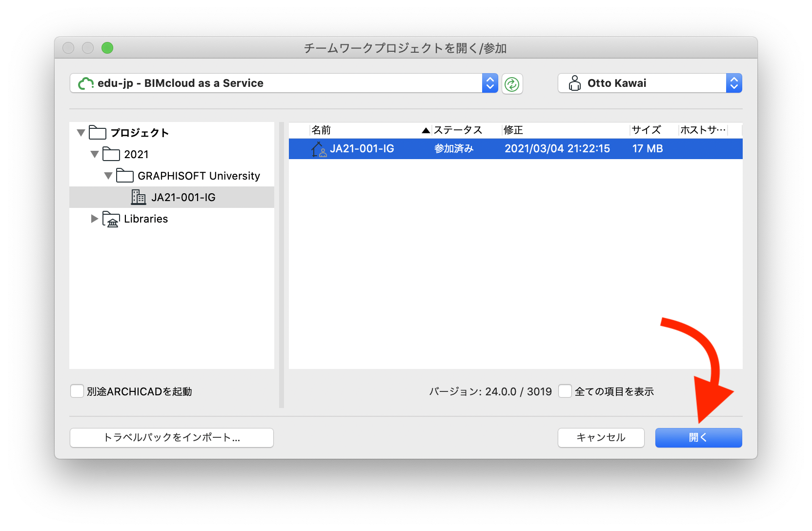Click the 2021/03/04 21:22:15 modified cell

pyautogui.click(x=557, y=149)
